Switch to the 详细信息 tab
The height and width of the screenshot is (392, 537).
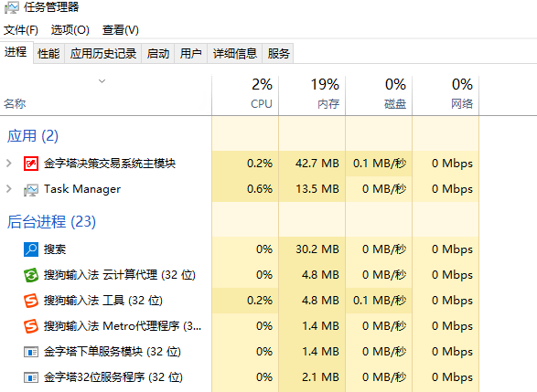point(235,53)
